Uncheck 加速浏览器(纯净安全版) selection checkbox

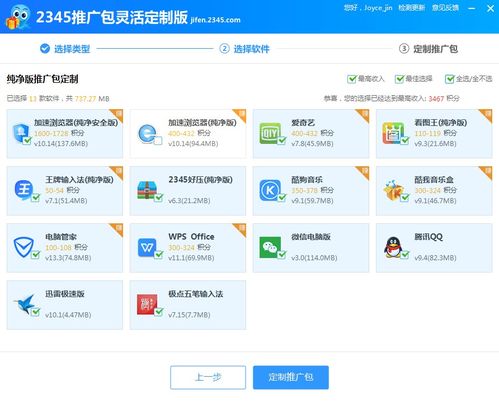[x=27, y=140]
